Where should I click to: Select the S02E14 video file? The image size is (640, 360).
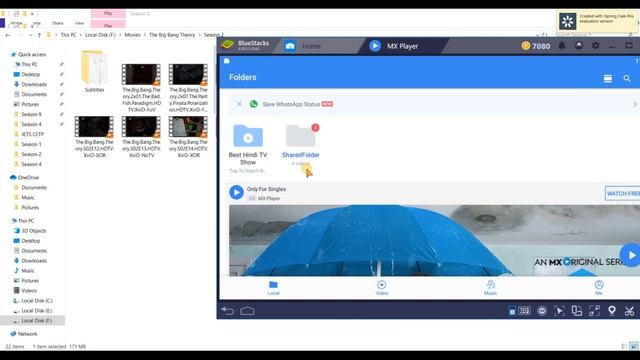click(x=188, y=137)
